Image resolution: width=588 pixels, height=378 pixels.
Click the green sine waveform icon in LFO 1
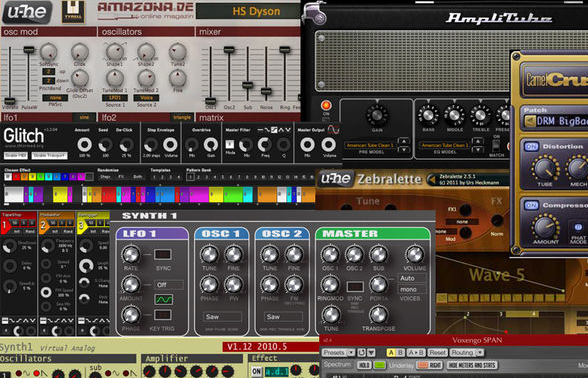pyautogui.click(x=164, y=299)
